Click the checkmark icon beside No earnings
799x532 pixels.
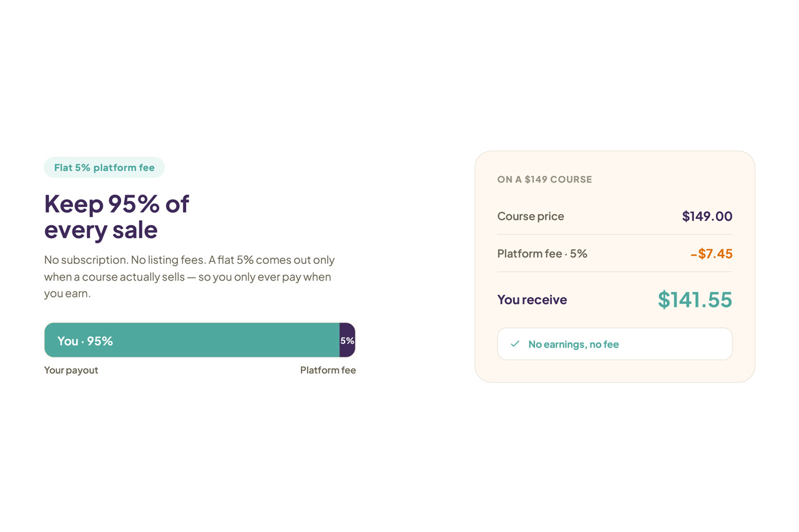click(x=515, y=344)
